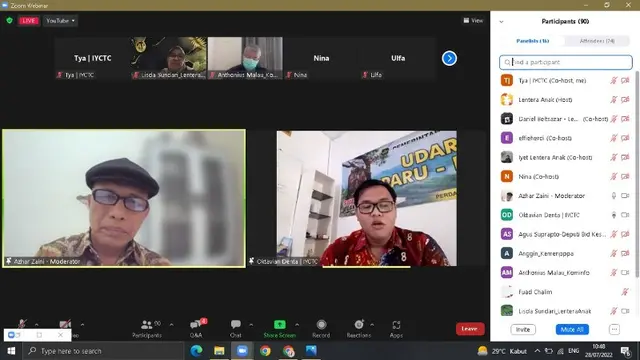Expand Share Screen options arrow
Screen dimensions: 640x360
coord(297,324)
